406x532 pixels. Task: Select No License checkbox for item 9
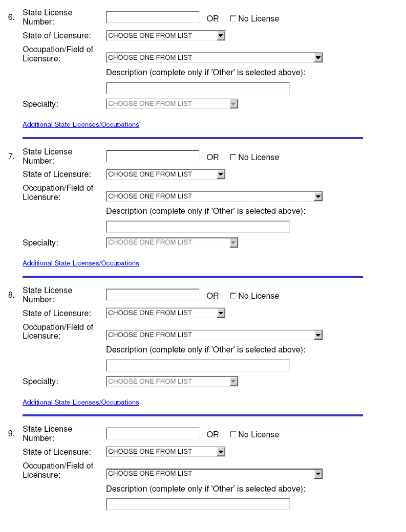(x=233, y=435)
